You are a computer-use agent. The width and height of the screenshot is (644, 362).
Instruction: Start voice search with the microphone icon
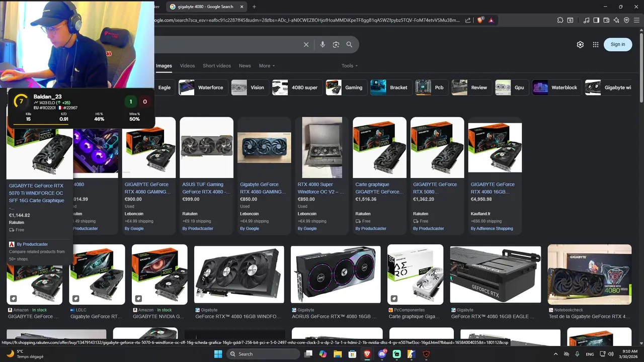(323, 45)
